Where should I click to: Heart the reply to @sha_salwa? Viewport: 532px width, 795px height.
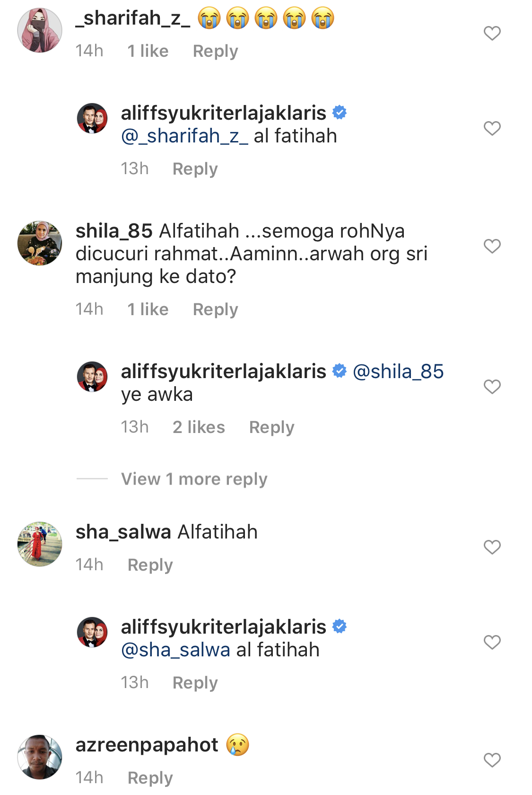[492, 642]
